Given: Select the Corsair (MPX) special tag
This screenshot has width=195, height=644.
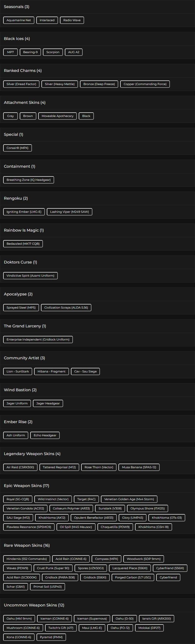Looking at the screenshot, I should tap(18, 148).
